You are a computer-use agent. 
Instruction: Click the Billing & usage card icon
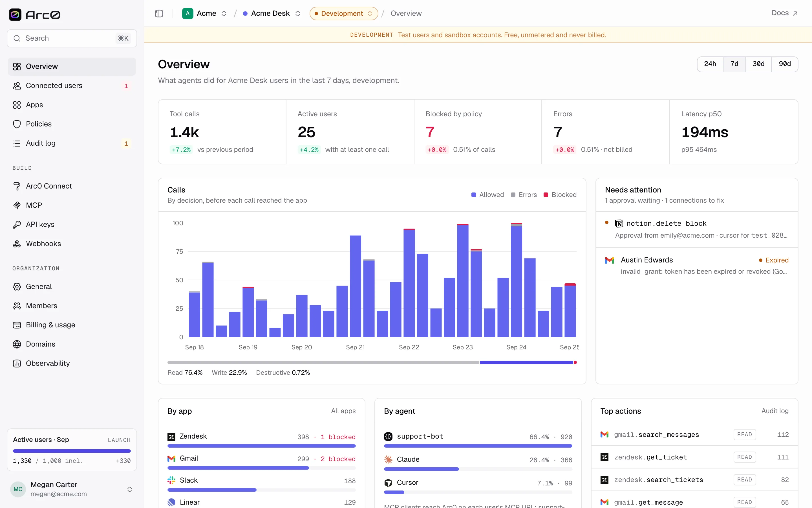[17, 325]
